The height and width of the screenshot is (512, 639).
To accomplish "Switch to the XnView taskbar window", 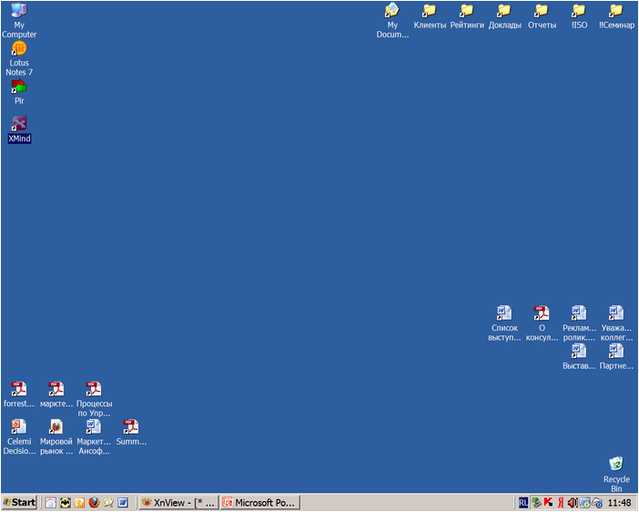I will pyautogui.click(x=178, y=503).
